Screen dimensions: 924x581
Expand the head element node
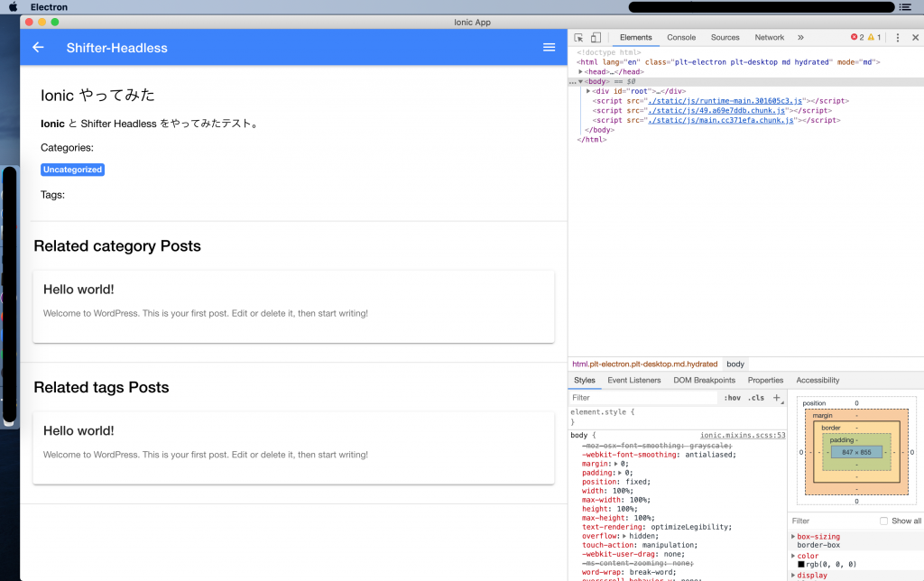click(x=580, y=72)
